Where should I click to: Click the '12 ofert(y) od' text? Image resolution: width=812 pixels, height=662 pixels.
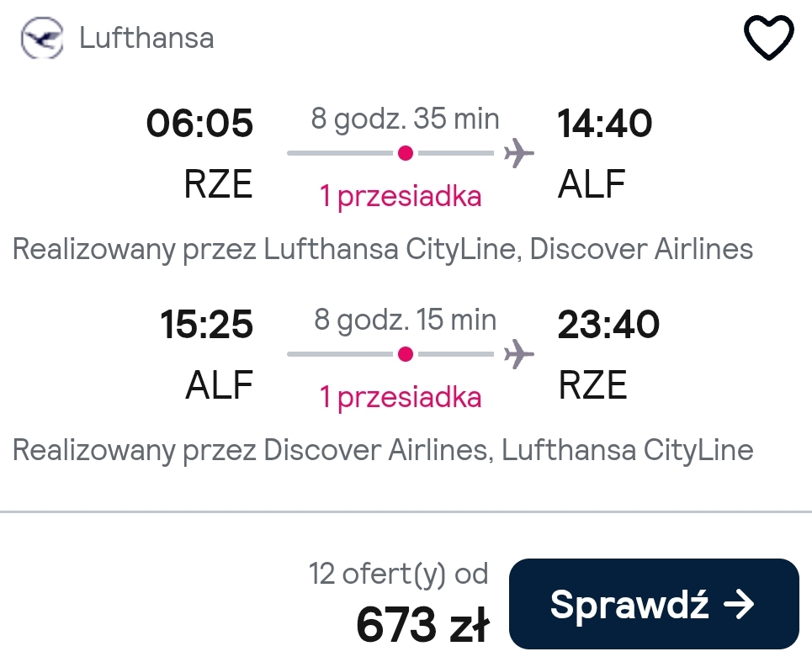click(399, 574)
